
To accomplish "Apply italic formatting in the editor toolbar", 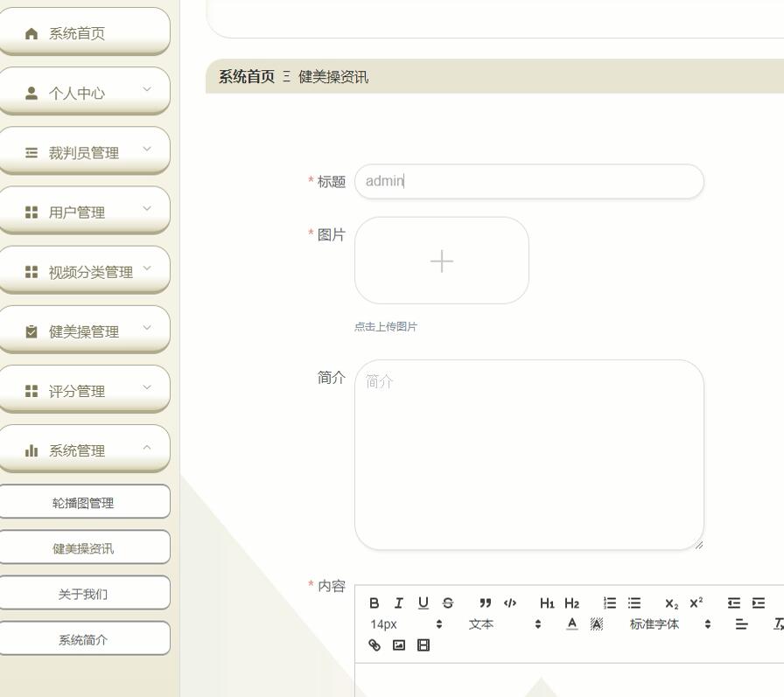I will pyautogui.click(x=398, y=603).
